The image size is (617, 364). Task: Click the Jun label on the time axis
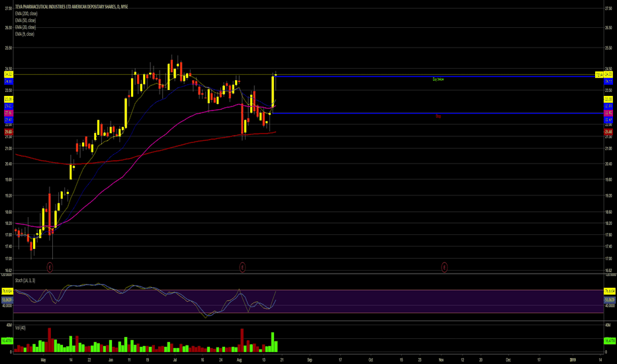pyautogui.click(x=111, y=359)
